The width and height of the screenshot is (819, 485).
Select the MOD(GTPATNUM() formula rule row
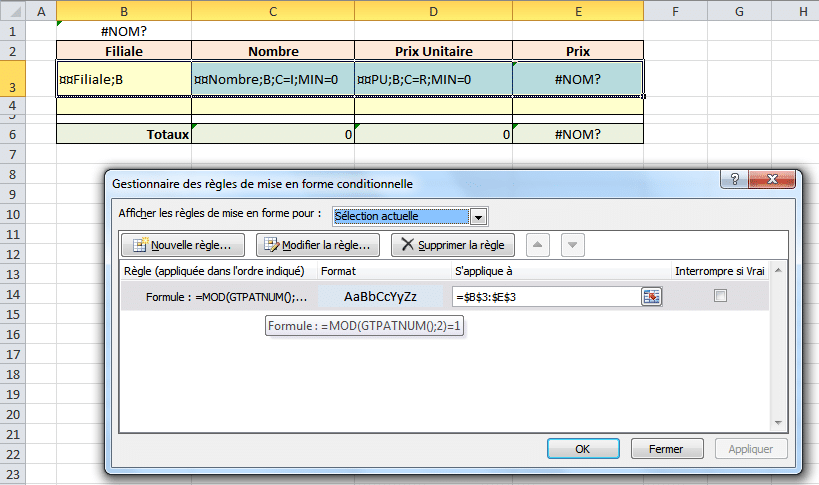[220, 296]
